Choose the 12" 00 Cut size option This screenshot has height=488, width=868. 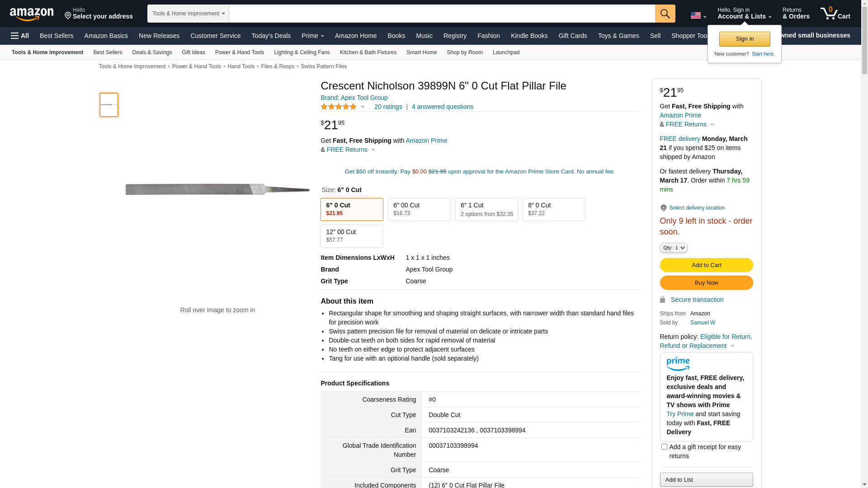tap(351, 236)
